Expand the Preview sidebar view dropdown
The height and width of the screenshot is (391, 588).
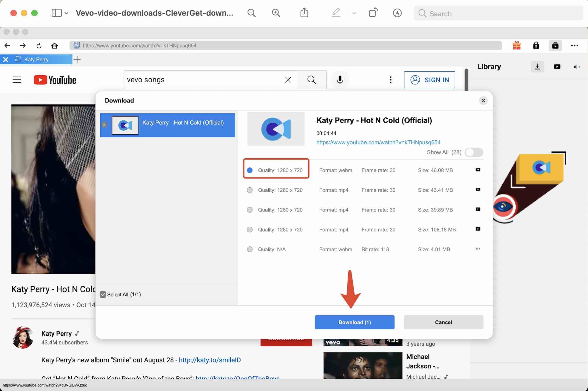tap(66, 13)
